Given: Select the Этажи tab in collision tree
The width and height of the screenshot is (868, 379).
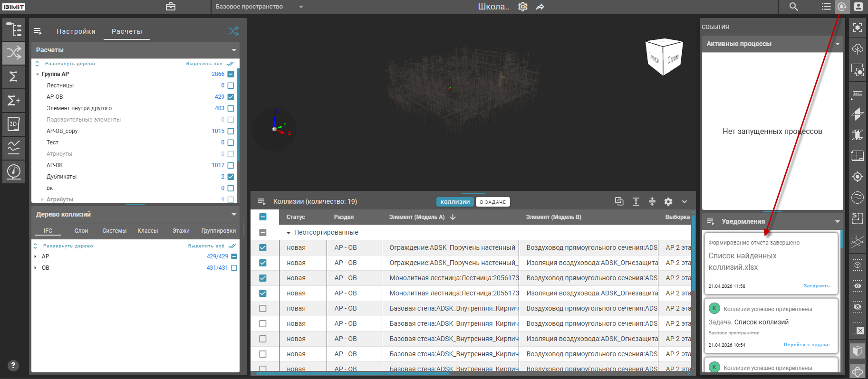Looking at the screenshot, I should [181, 231].
